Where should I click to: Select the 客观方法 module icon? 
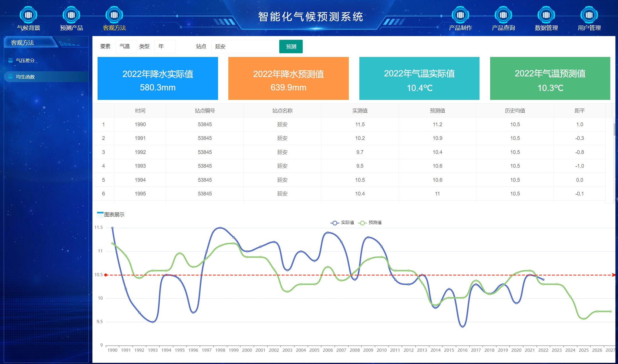(114, 15)
